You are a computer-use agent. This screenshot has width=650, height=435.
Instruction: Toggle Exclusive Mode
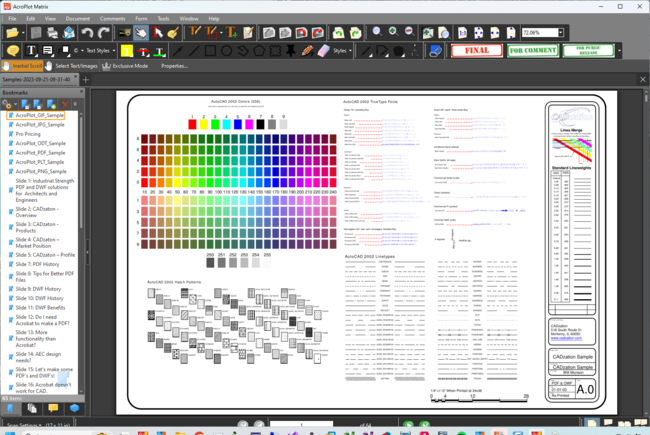[x=125, y=66]
